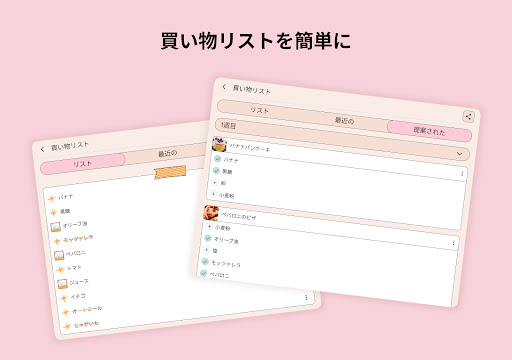Tap star icon beside バナナ in left list
Image resolution: width=512 pixels, height=360 pixels.
[52, 199]
